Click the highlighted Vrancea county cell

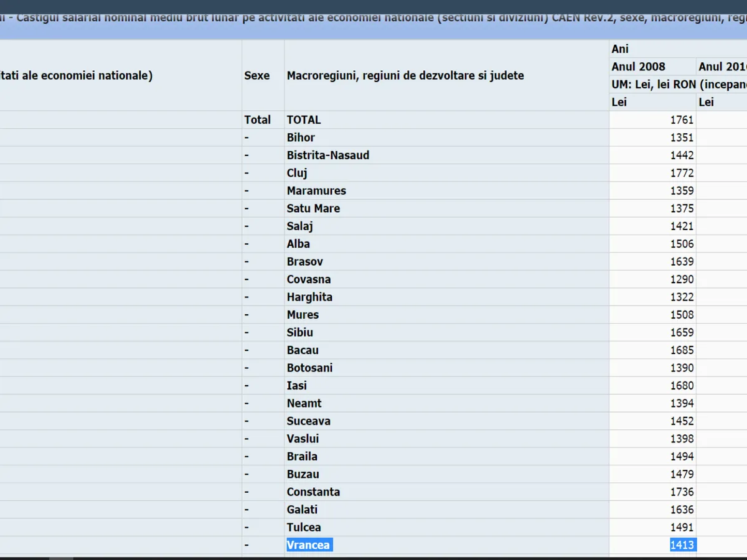tap(309, 545)
